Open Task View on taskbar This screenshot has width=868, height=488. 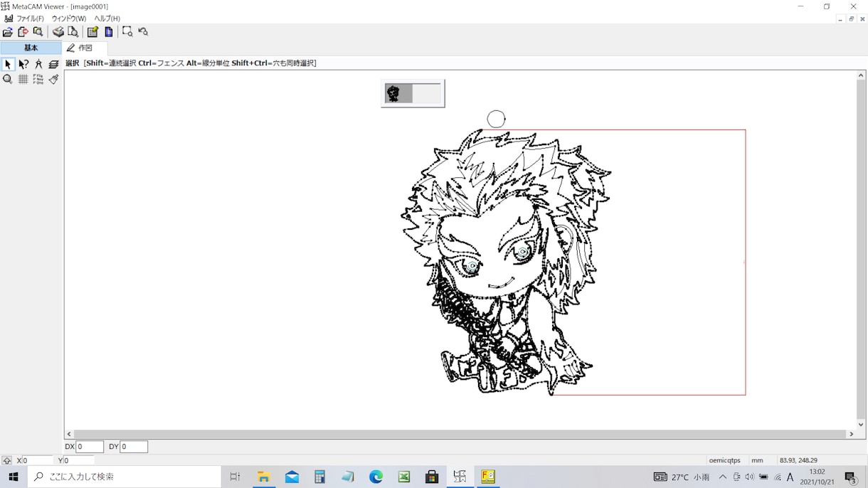tap(235, 477)
